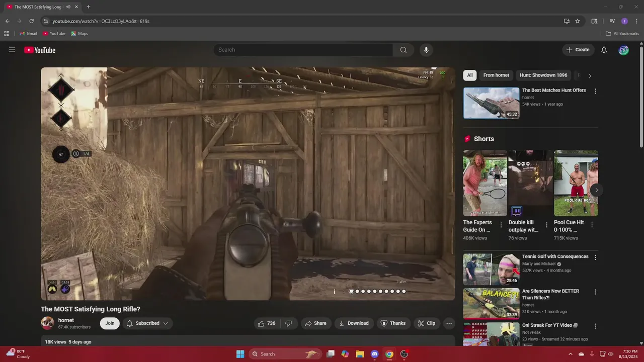The image size is (644, 362).
Task: Type in the YouTube search field
Action: 303,50
